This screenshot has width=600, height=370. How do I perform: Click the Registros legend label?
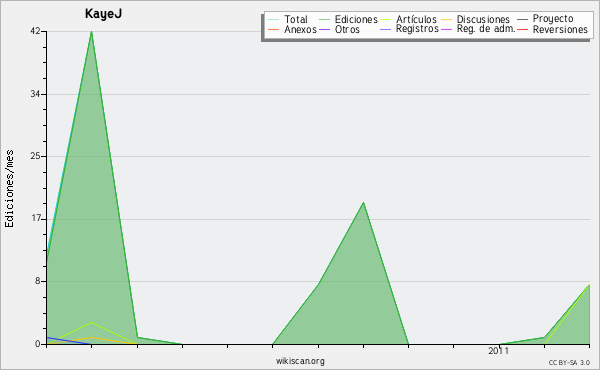click(417, 29)
